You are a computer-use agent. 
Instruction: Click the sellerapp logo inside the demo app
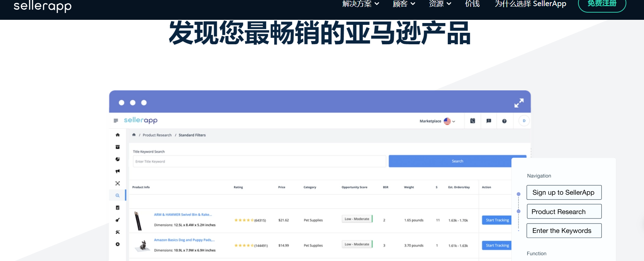point(141,120)
